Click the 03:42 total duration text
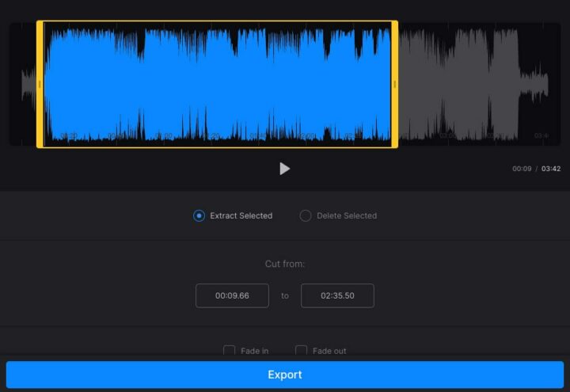The height and width of the screenshot is (392, 570). 551,169
